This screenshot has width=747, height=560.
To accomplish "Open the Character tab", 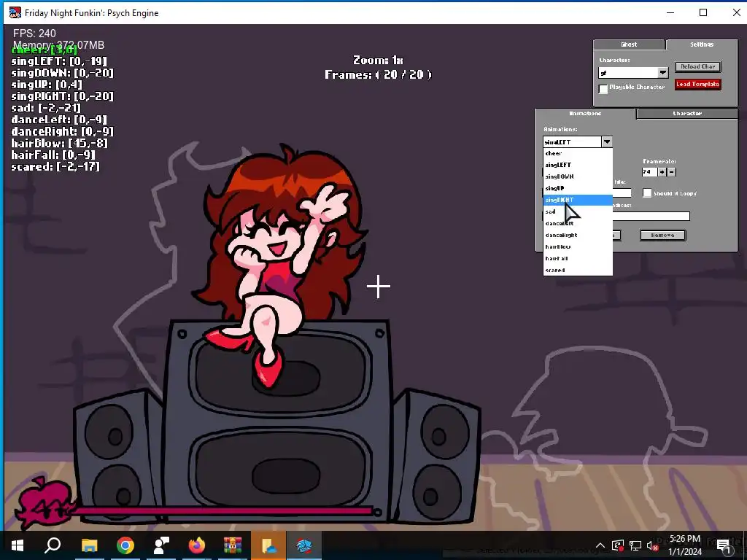I will pos(687,113).
